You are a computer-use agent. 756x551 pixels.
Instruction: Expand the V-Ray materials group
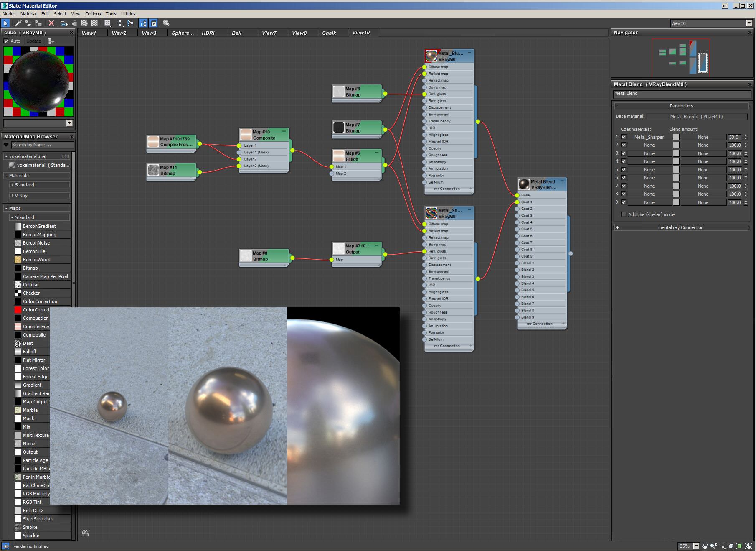coord(12,196)
